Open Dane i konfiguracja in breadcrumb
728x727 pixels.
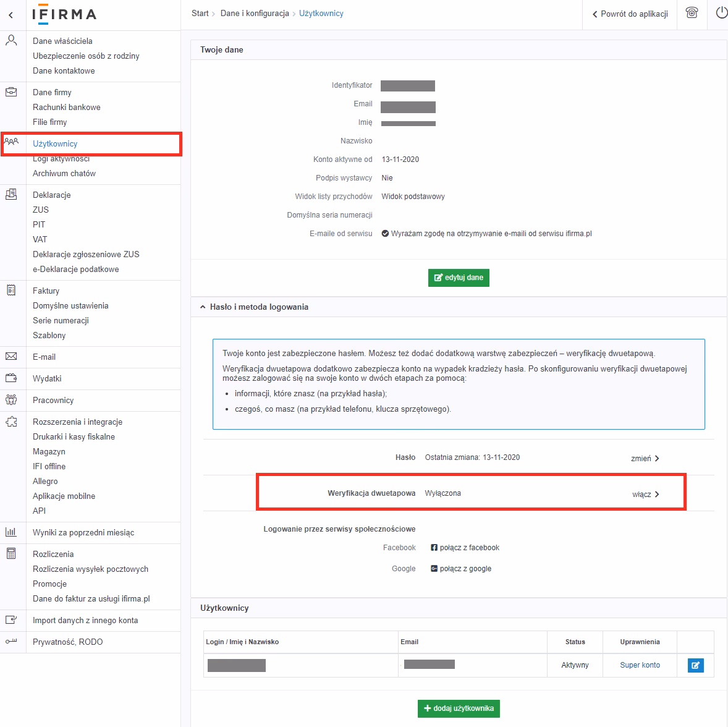(x=255, y=13)
